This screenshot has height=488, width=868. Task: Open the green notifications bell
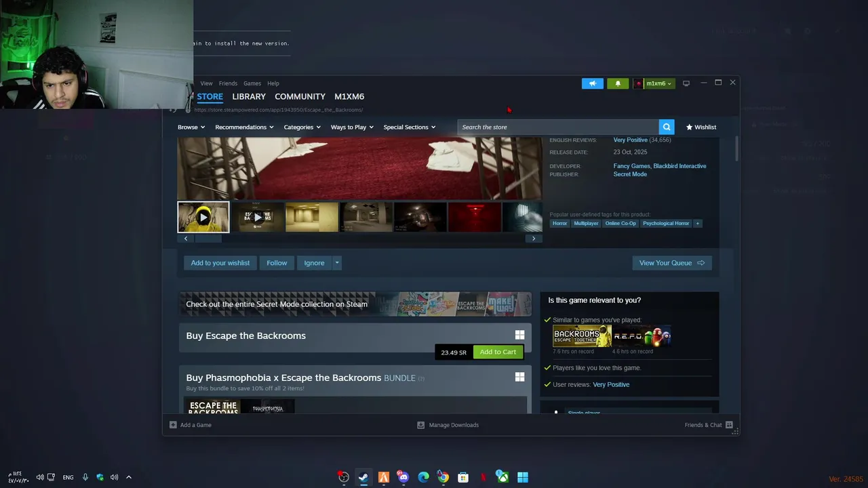tap(618, 83)
